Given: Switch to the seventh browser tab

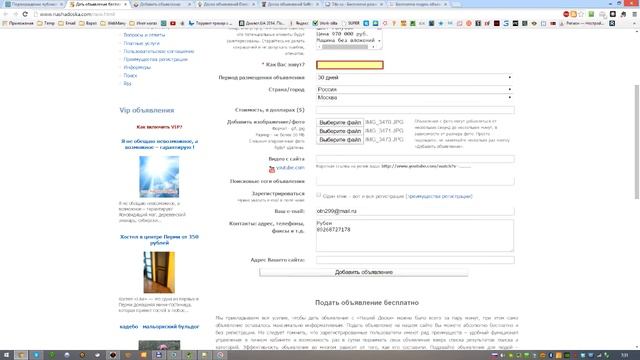Looking at the screenshot, I should (x=418, y=4).
